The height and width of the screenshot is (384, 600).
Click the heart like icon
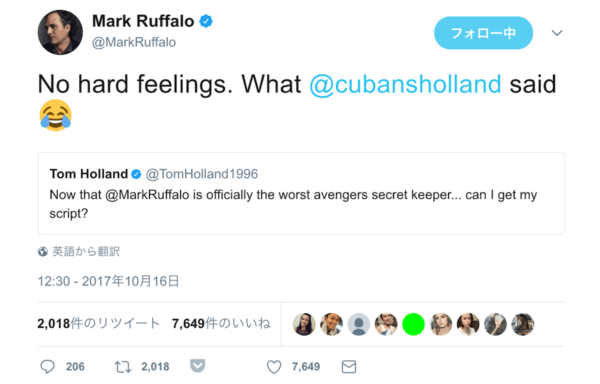pyautogui.click(x=274, y=367)
